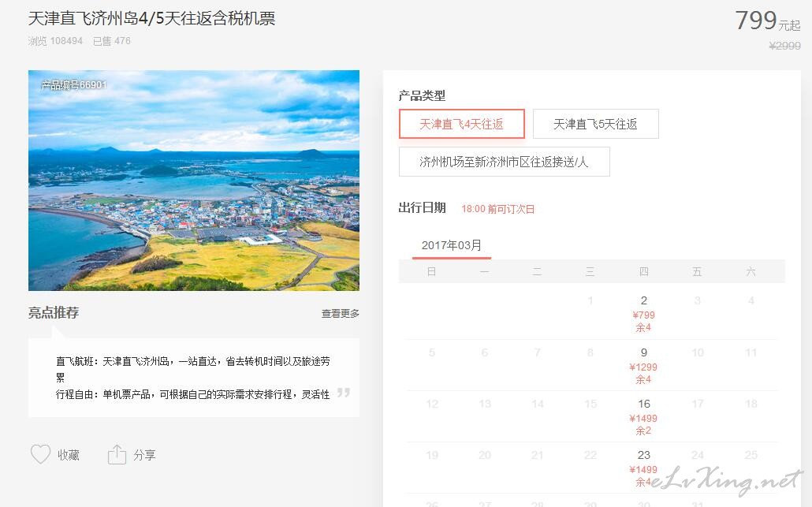Click the 出行日期 heading

point(422,208)
